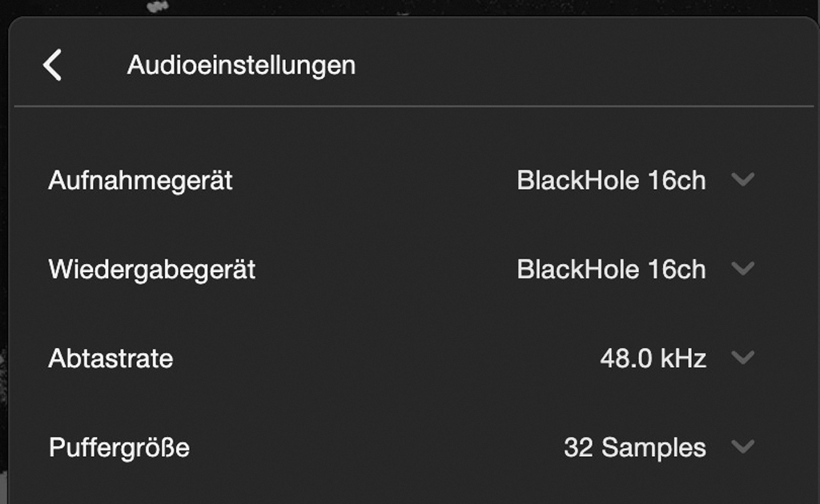Open the Wiedergabegerät chevron dropdown

coord(743,269)
